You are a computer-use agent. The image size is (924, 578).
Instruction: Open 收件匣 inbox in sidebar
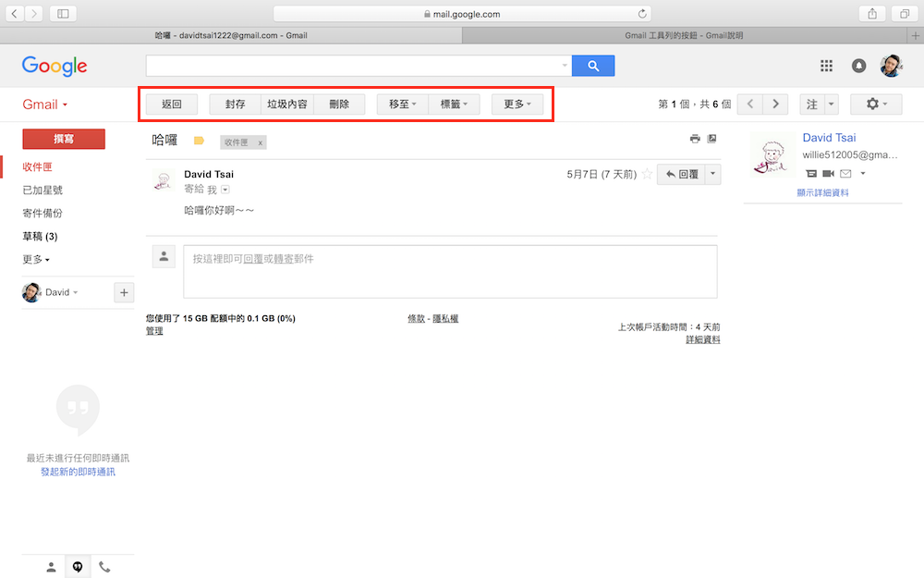37,166
